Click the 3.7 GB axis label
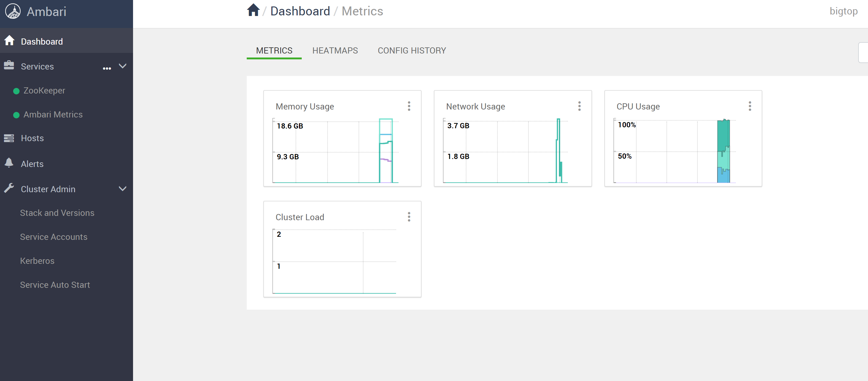 click(458, 126)
